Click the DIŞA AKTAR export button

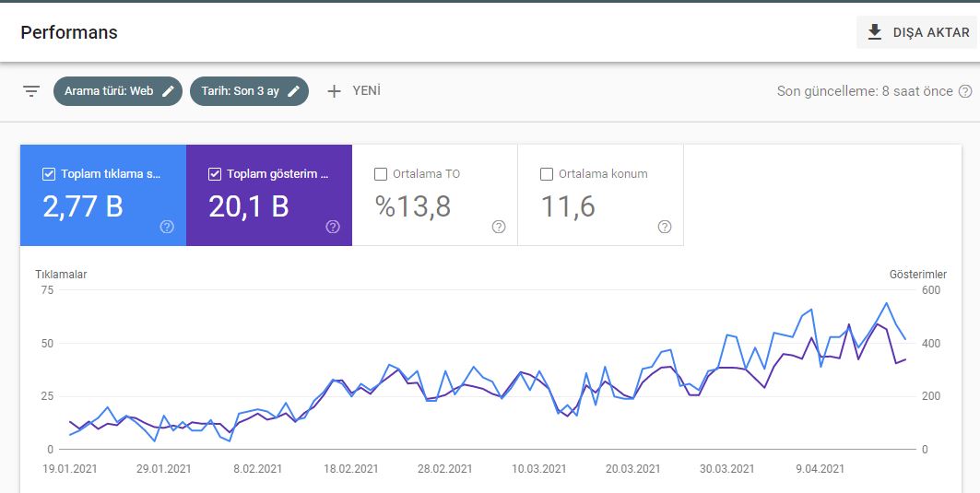coord(916,32)
